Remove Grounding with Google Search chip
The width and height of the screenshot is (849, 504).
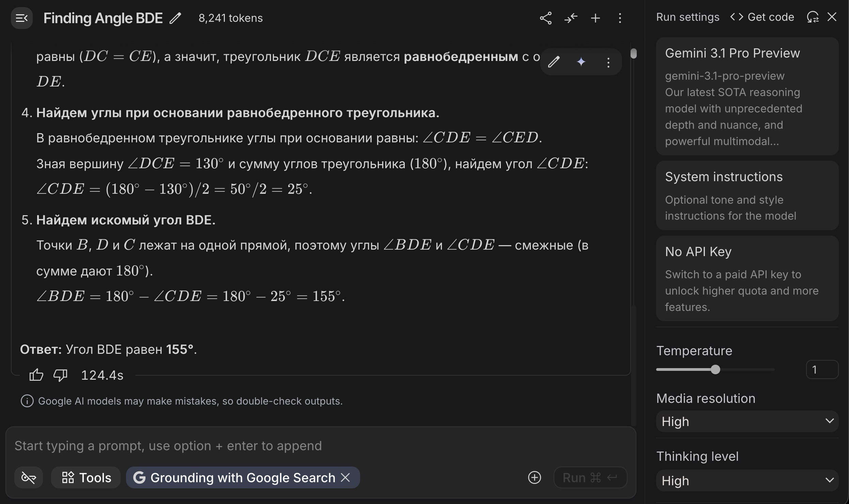[x=345, y=477]
